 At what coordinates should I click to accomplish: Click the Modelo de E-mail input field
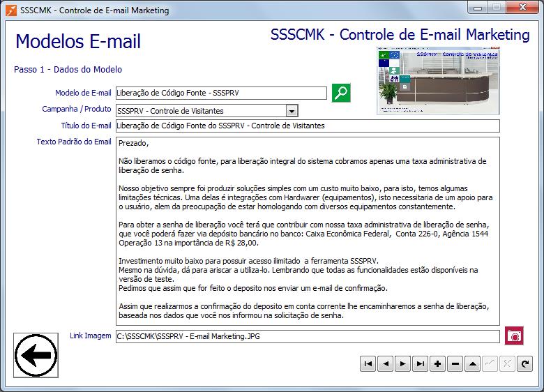[x=221, y=93]
